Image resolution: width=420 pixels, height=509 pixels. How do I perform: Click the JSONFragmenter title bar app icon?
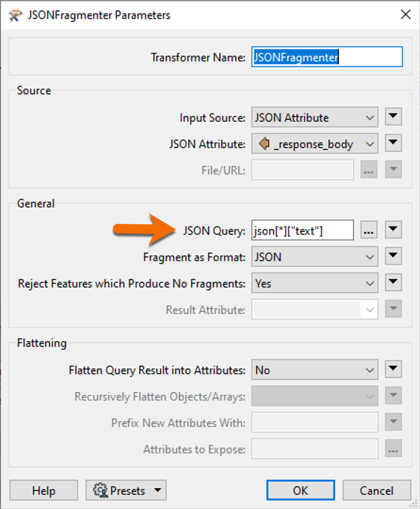(x=16, y=15)
